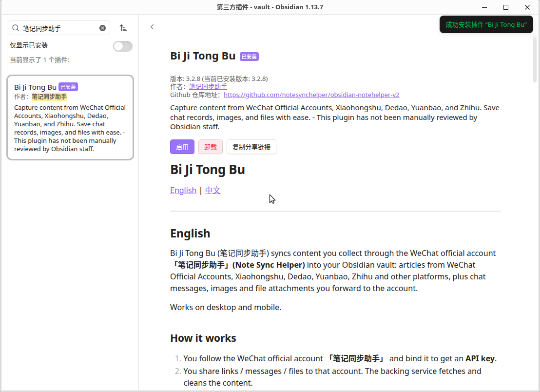Open the sort order options icon
This screenshot has height=392, width=540.
(x=123, y=28)
